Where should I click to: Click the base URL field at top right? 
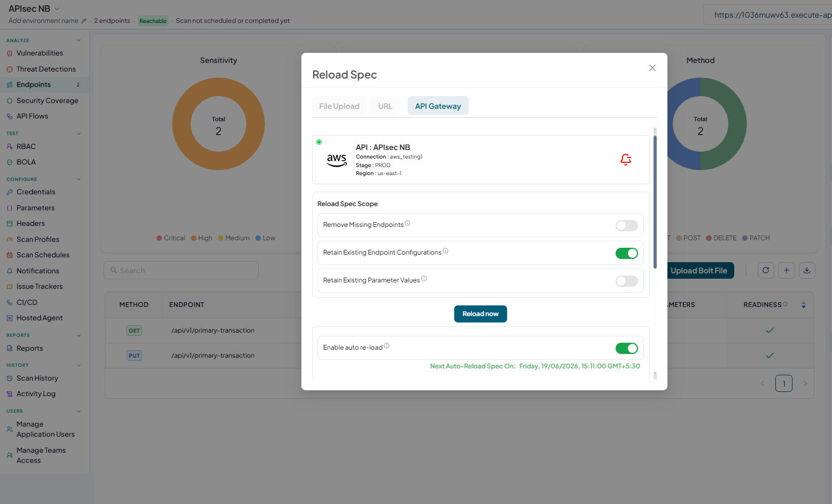pyautogui.click(x=768, y=15)
